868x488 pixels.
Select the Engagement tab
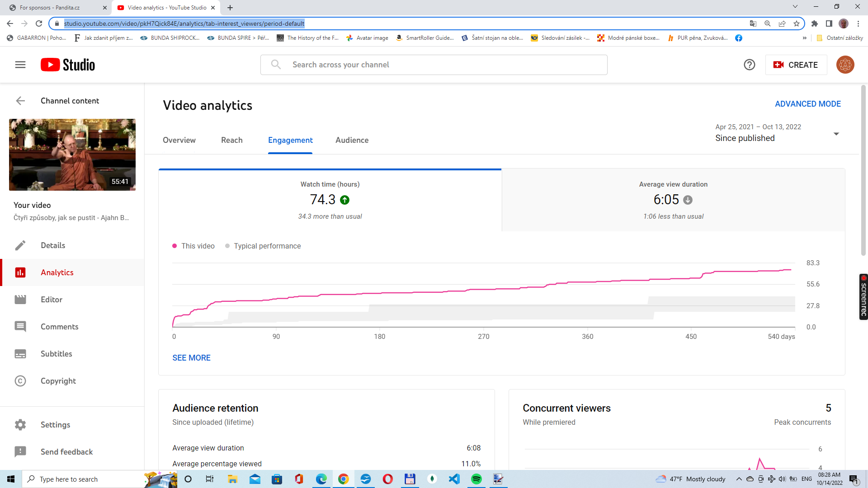[x=290, y=140]
